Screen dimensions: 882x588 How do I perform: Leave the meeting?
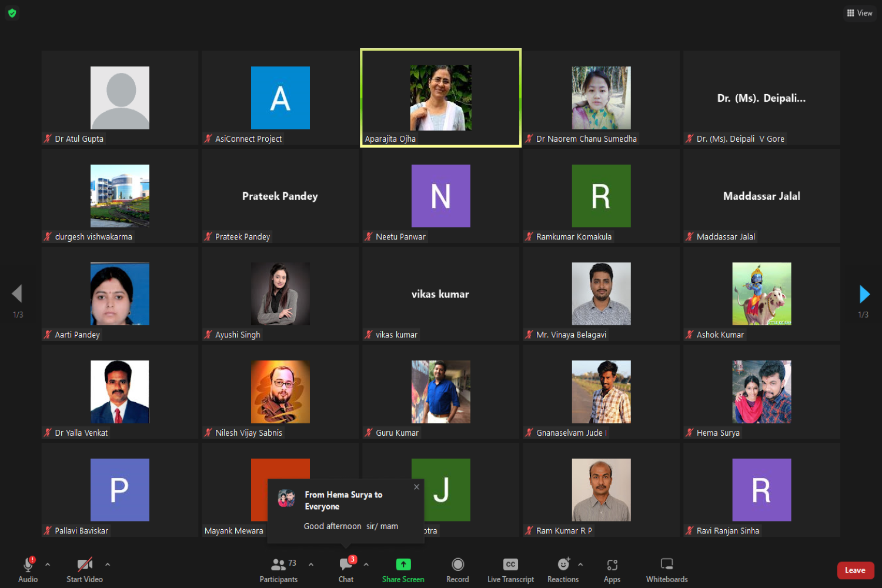[855, 570]
